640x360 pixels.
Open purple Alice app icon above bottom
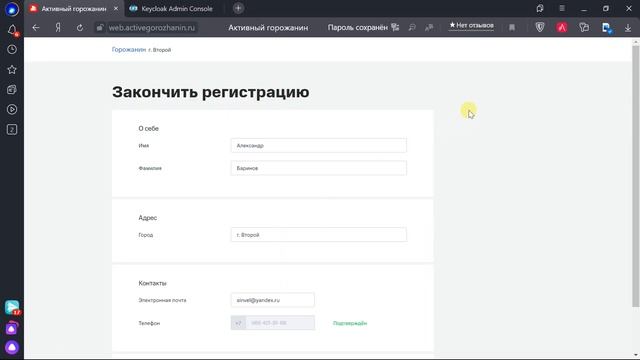coord(12,328)
